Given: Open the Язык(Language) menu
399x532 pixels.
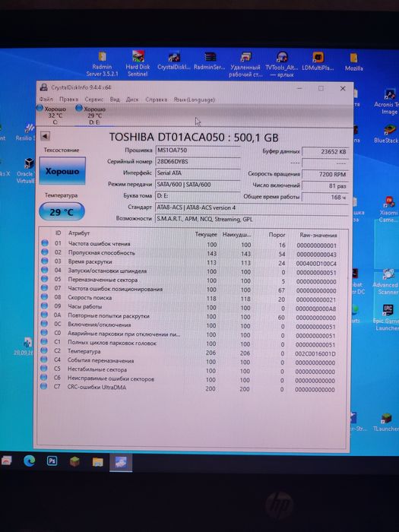Looking at the screenshot, I should tap(194, 100).
